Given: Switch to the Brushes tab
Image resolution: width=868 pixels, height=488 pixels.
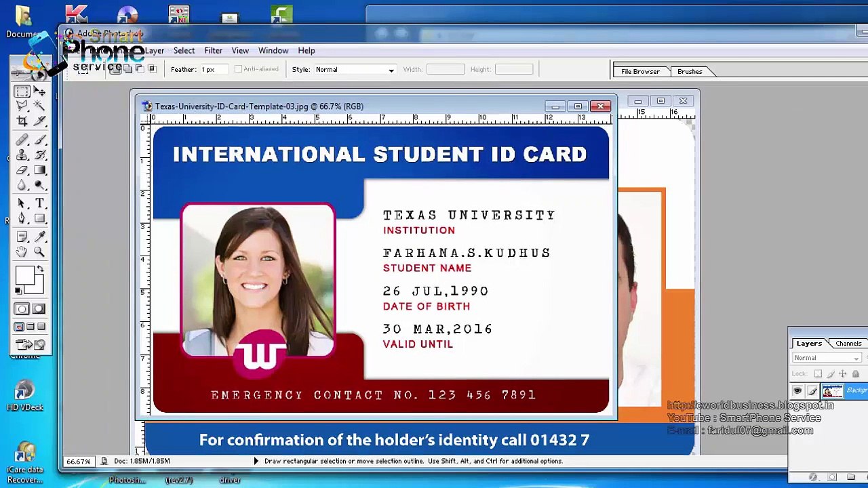Looking at the screenshot, I should 690,71.
